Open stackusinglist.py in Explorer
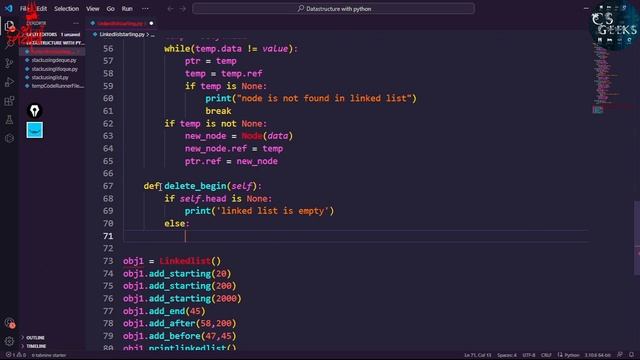 (50, 78)
